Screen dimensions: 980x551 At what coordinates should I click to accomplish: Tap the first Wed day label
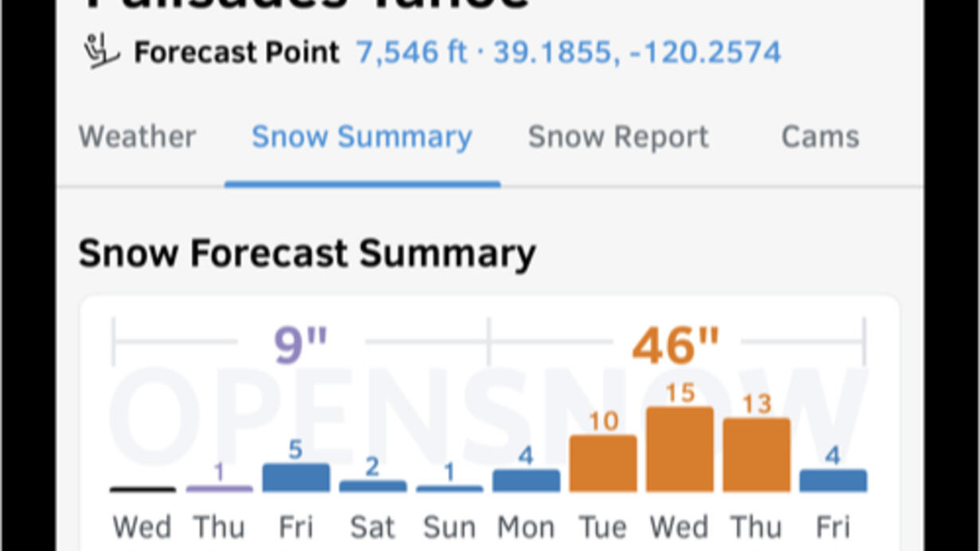pos(142,527)
